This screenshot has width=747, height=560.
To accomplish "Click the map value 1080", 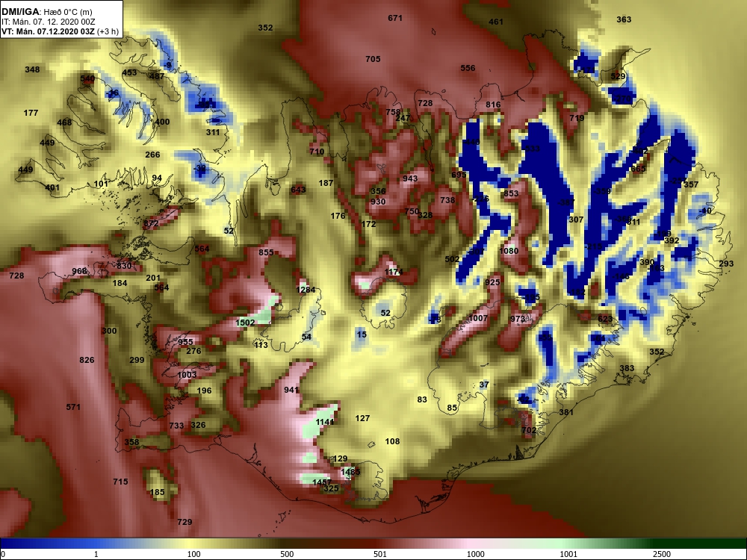I will tap(509, 251).
